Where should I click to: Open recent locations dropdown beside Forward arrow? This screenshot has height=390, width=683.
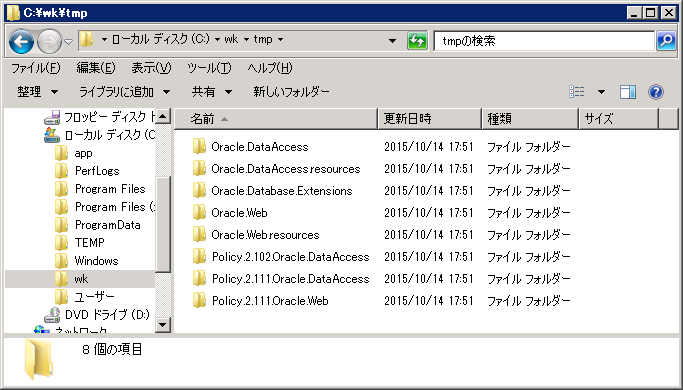coord(68,42)
